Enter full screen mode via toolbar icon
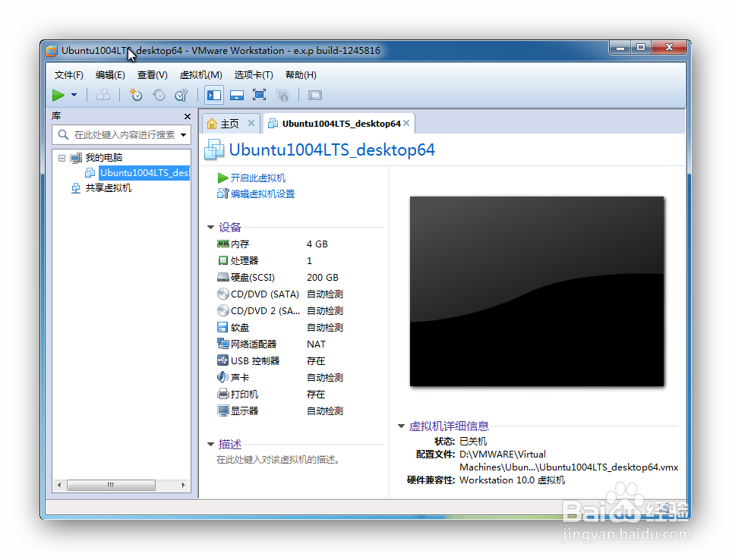 tap(259, 95)
